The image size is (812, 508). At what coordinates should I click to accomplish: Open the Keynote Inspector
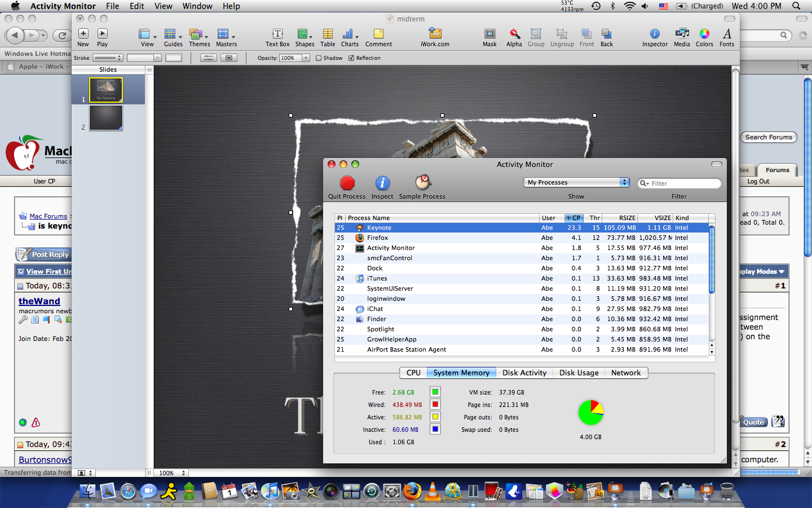pos(655,34)
